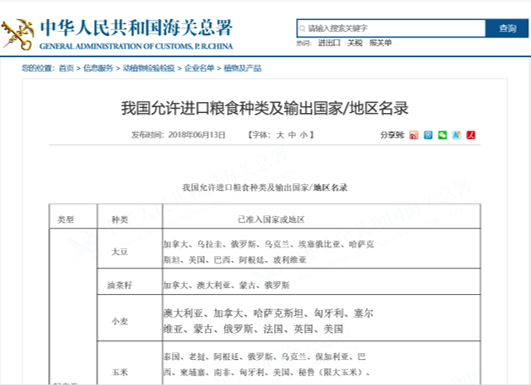Open 企业名单 breadcrumb link

[199, 68]
